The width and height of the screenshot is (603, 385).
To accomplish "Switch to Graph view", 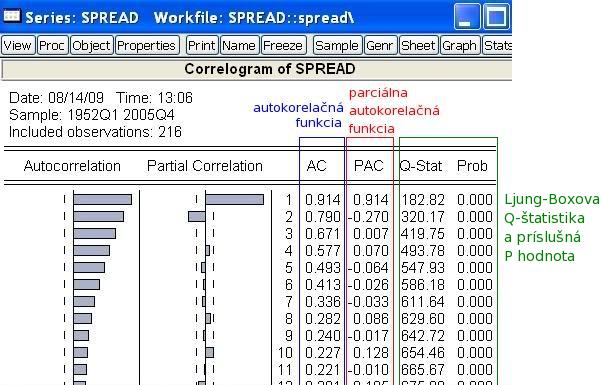I will (x=460, y=45).
